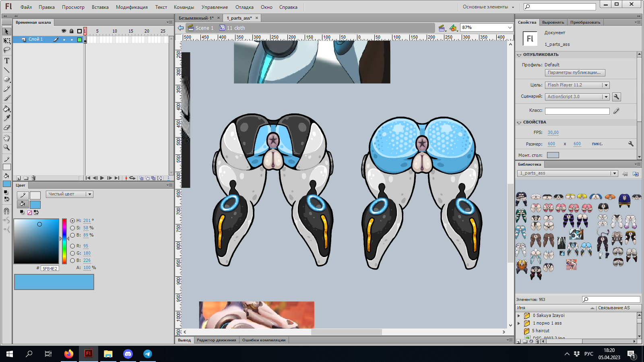Image resolution: width=644 pixels, height=362 pixels.
Task: Select the S saturation radio button
Action: click(x=72, y=228)
